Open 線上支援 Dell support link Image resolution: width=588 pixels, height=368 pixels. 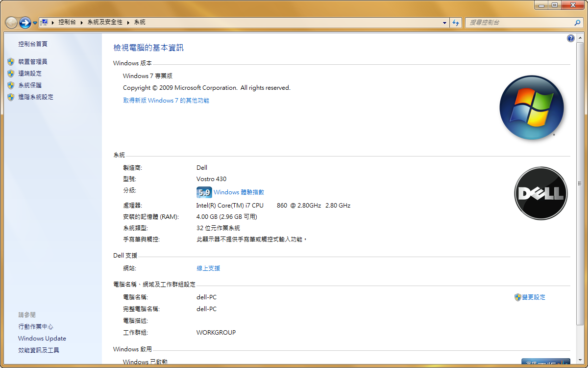(x=208, y=268)
